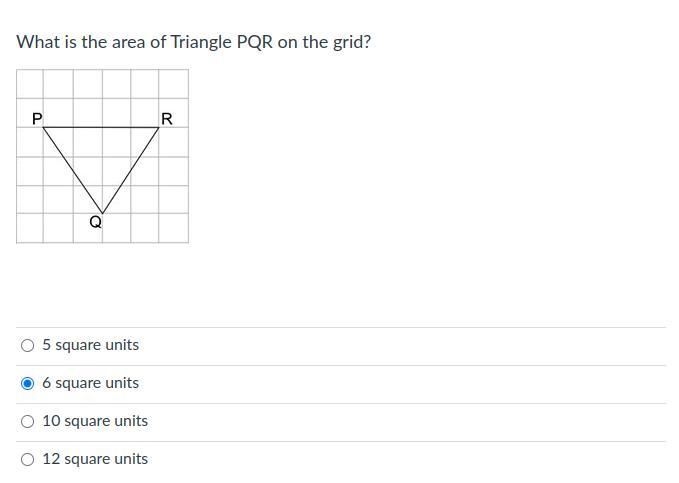
Task: Pick the 12 square units radio button
Action: (x=28, y=459)
